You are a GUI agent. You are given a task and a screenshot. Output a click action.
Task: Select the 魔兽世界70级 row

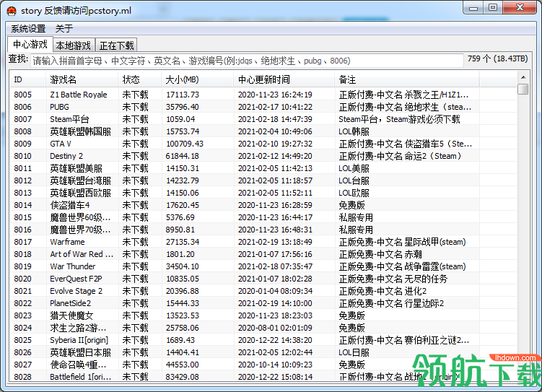tap(263, 230)
